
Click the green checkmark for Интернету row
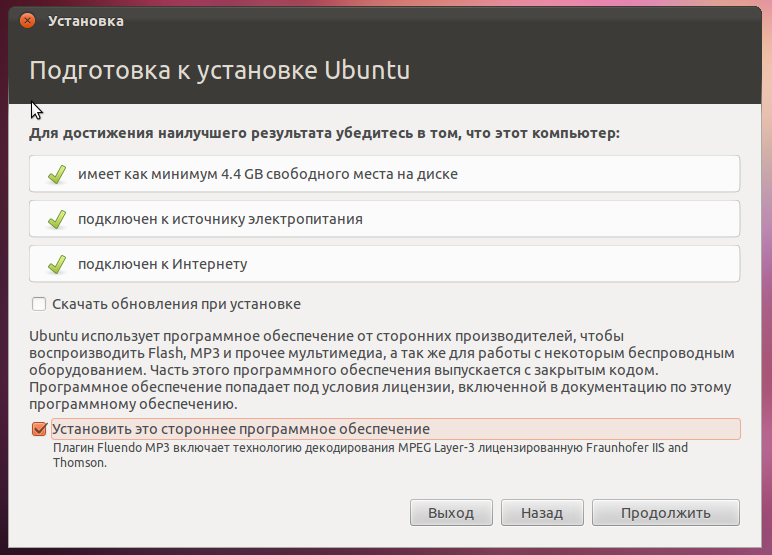[57, 264]
